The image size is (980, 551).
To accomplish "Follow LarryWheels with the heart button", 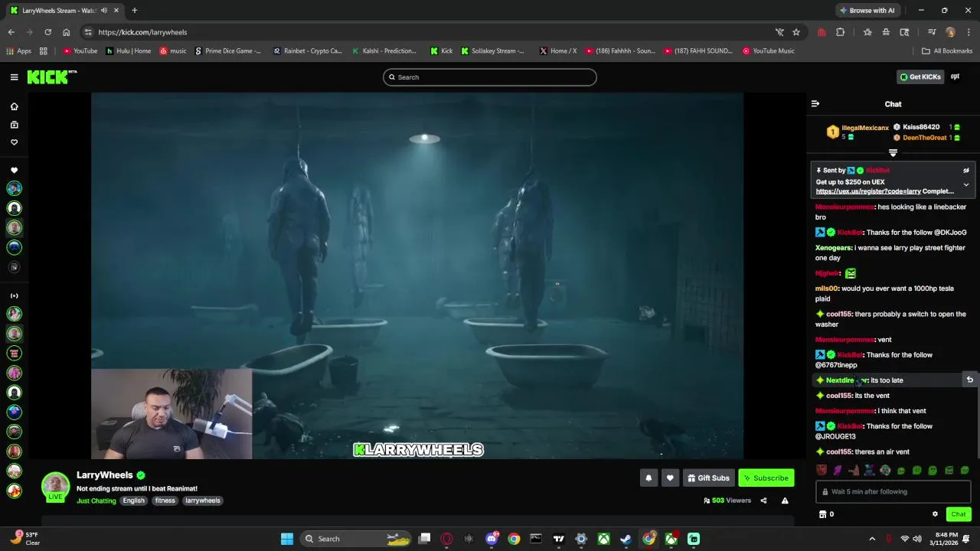I will click(670, 478).
